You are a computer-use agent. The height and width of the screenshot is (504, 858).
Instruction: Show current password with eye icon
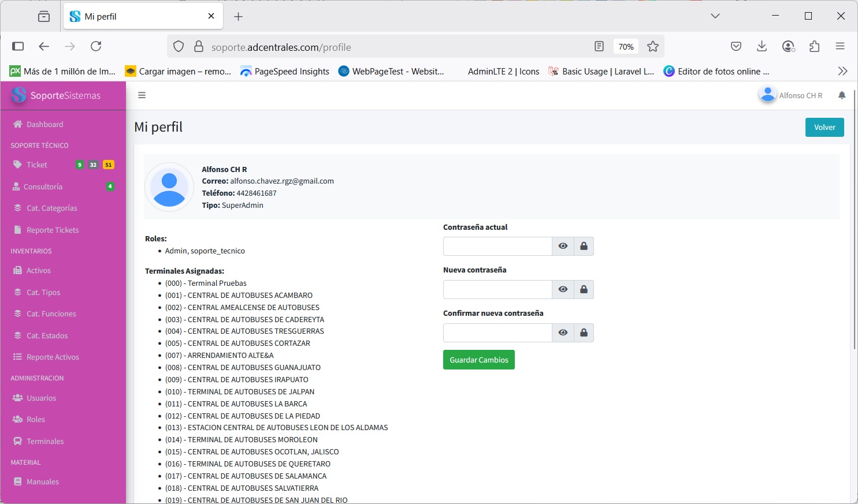563,246
